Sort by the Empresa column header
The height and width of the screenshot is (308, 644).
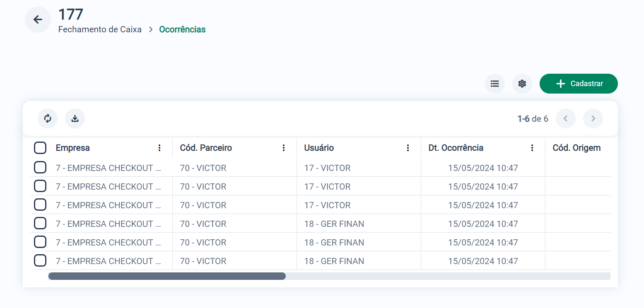pyautogui.click(x=73, y=148)
